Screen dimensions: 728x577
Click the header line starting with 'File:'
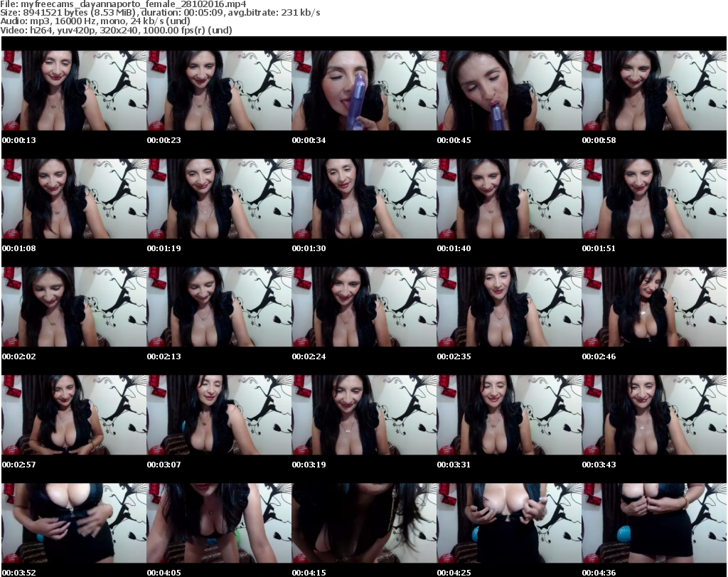click(123, 4)
